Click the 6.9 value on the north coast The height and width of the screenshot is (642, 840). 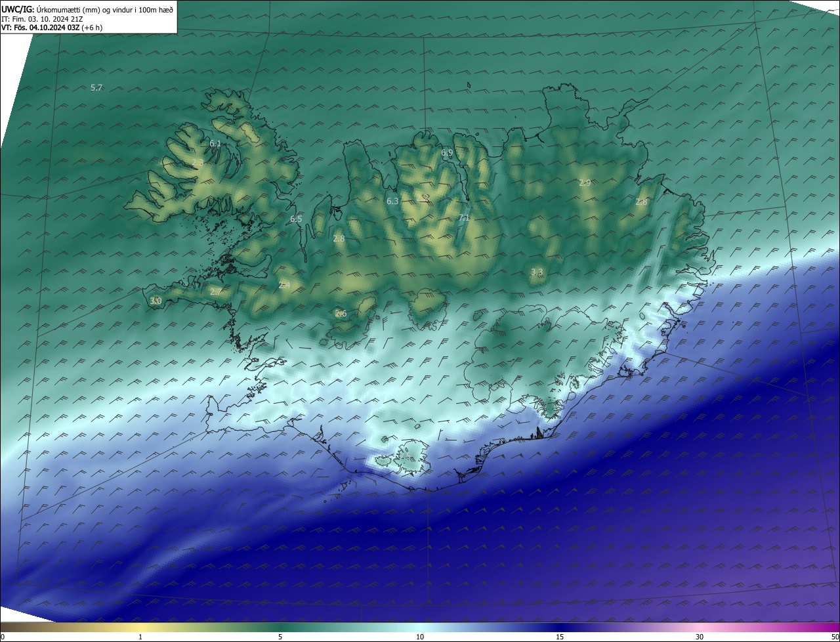pos(447,153)
